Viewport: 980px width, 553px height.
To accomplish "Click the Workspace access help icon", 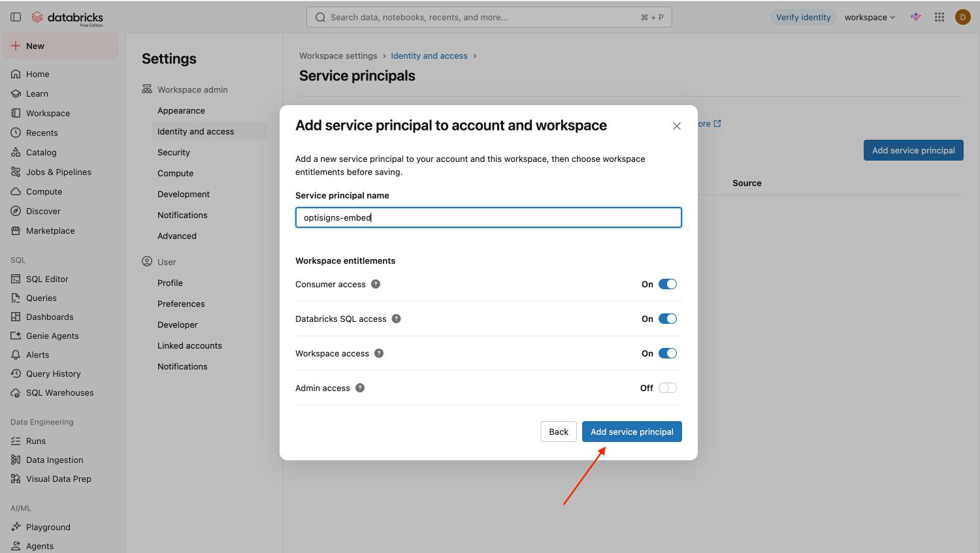I will [379, 353].
